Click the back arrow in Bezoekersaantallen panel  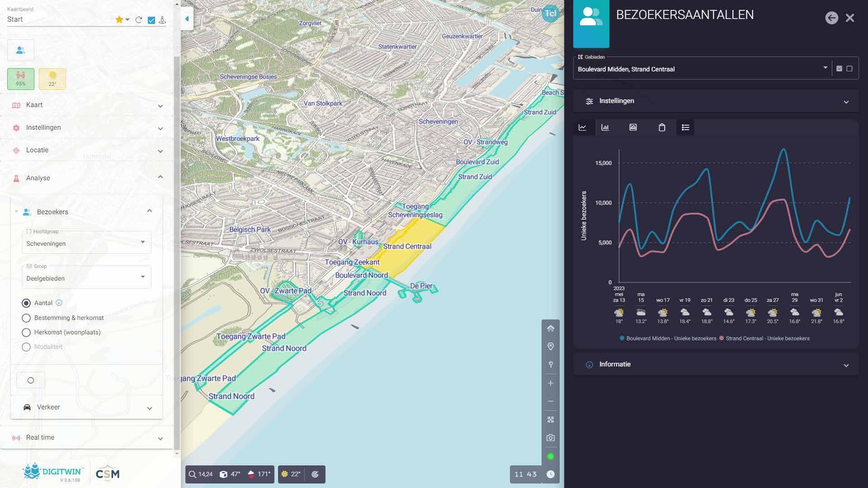coord(831,18)
